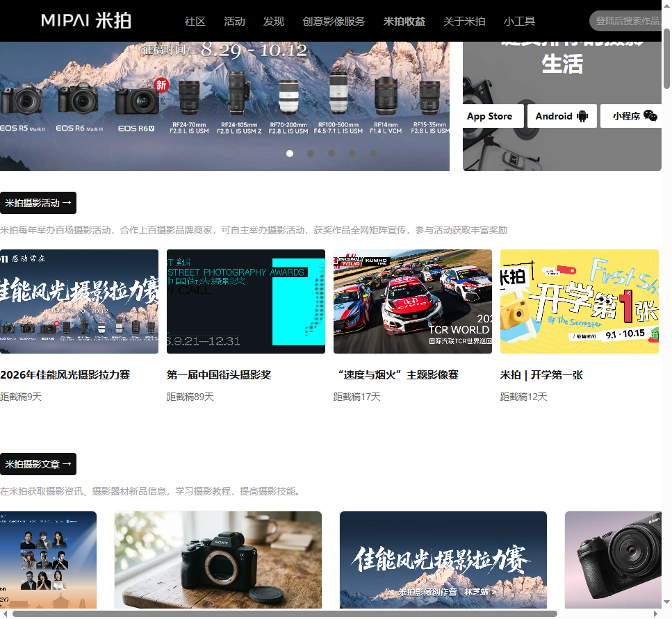This screenshot has height=619, width=672.
Task: Select the fourth carousel dot
Action: (352, 154)
